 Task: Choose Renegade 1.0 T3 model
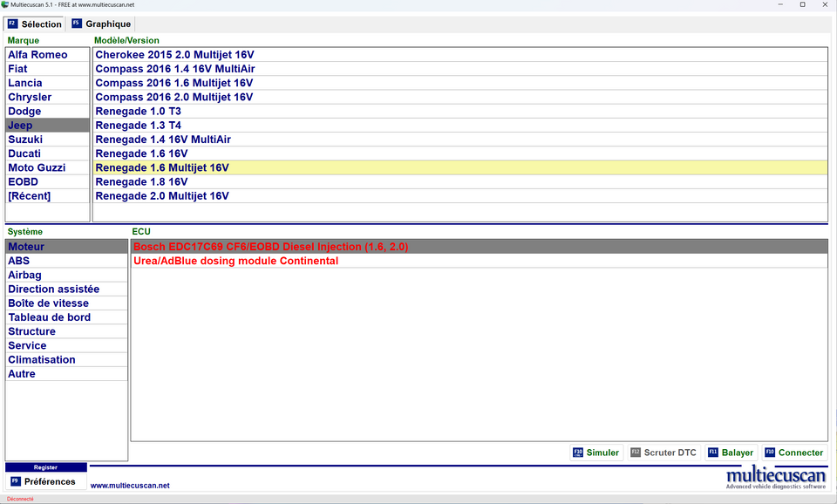pyautogui.click(x=460, y=111)
